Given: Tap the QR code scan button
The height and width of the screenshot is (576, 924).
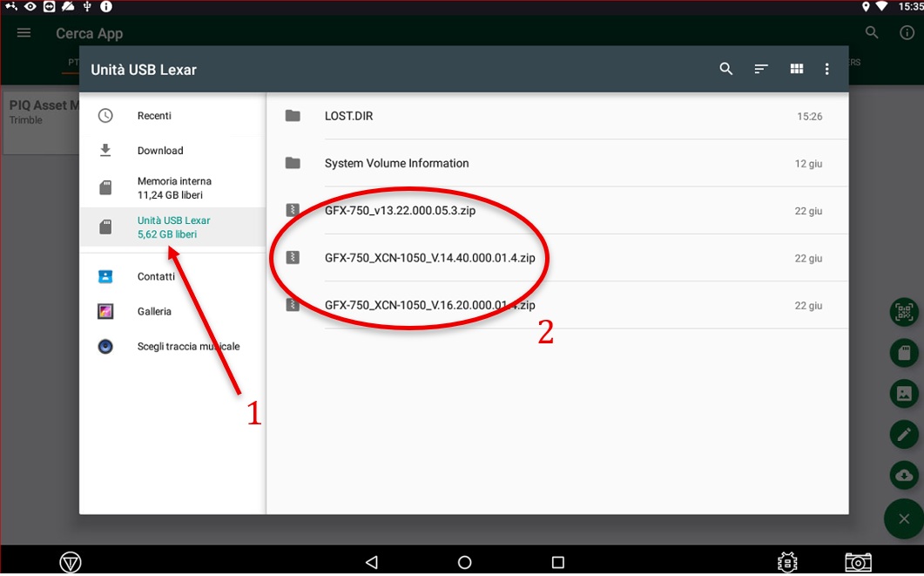Looking at the screenshot, I should click(x=904, y=311).
